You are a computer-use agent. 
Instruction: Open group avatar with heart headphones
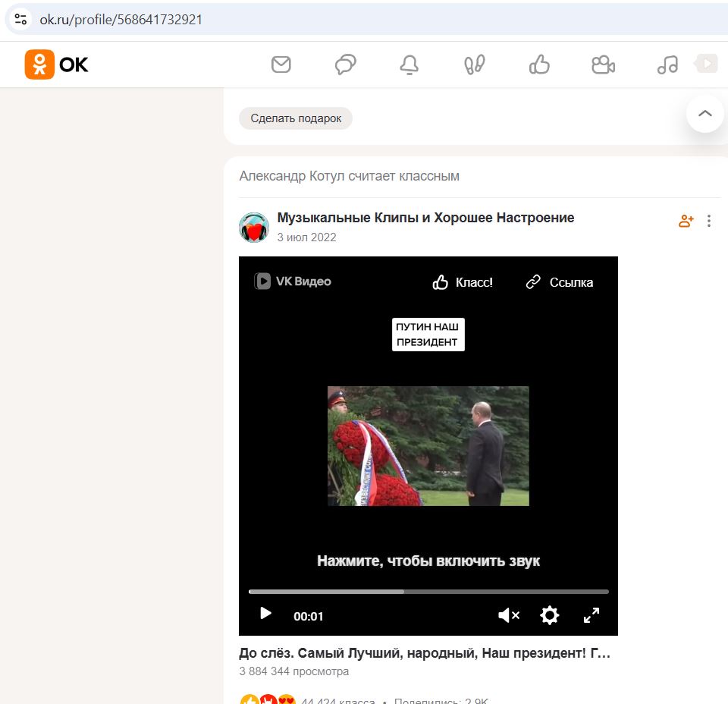254,227
